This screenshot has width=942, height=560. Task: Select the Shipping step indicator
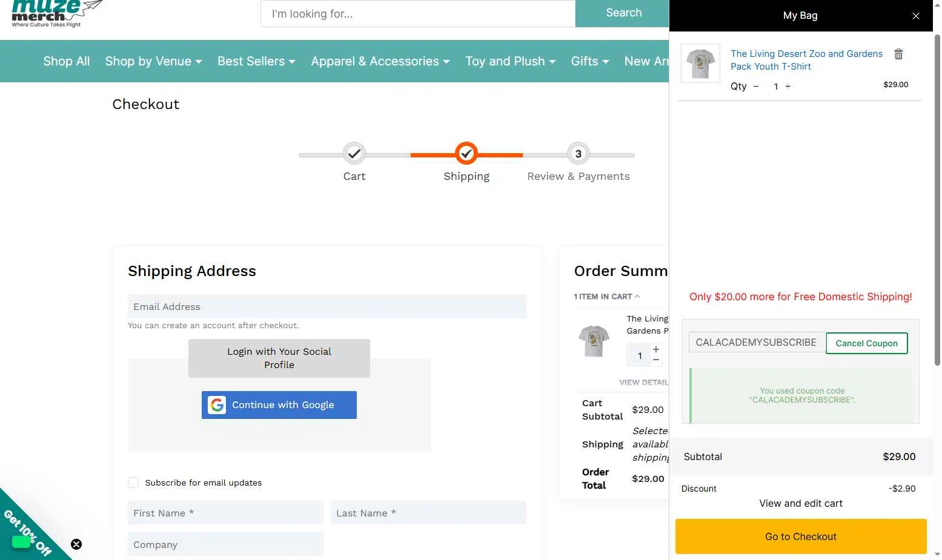pos(466,154)
